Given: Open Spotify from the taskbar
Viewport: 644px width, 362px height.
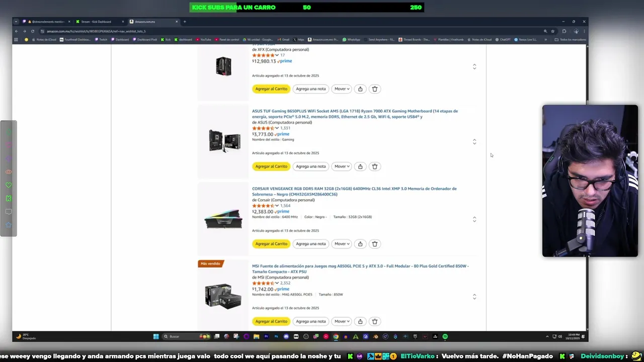Looking at the screenshot, I should pyautogui.click(x=445, y=336).
